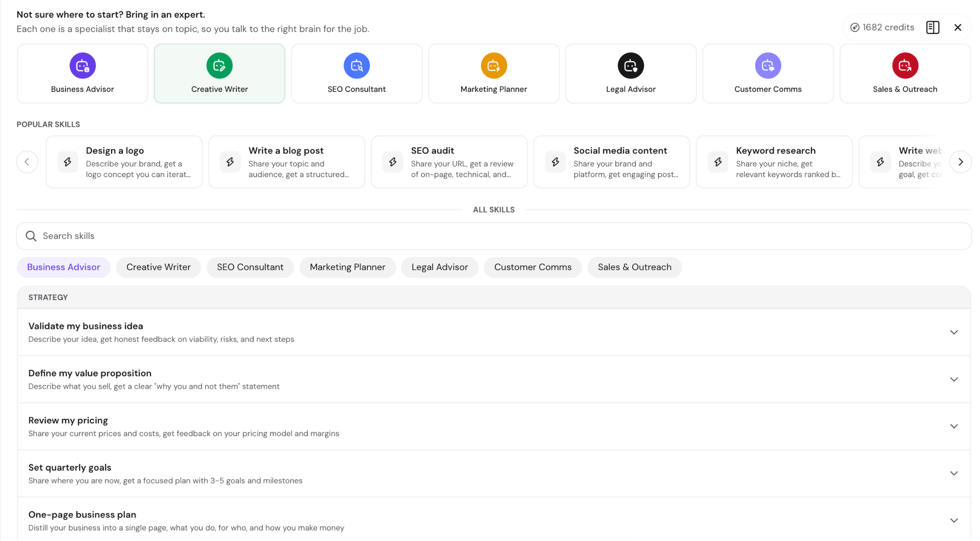Focus the Search skills field
Image resolution: width=980 pixels, height=541 pixels.
tap(494, 236)
